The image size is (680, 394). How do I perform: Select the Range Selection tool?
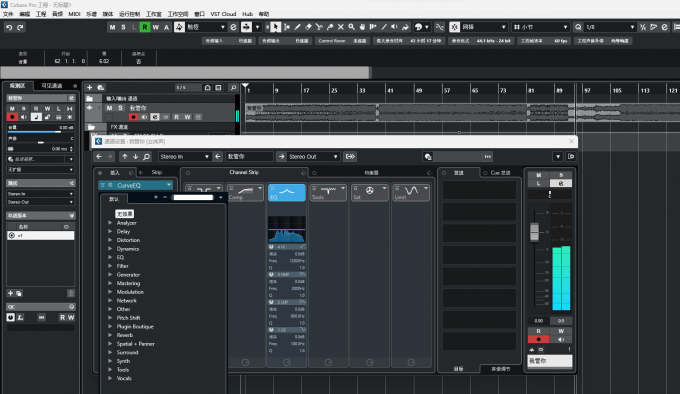[287, 27]
